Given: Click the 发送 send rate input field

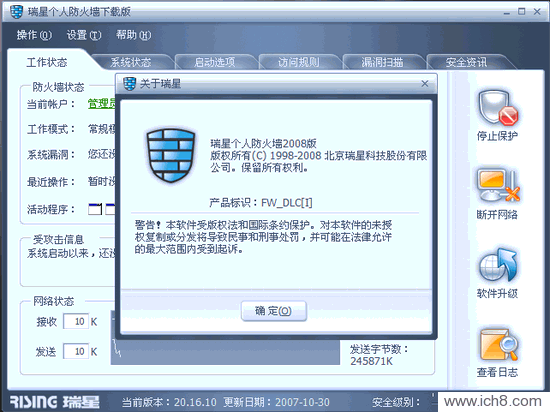Looking at the screenshot, I should [76, 351].
